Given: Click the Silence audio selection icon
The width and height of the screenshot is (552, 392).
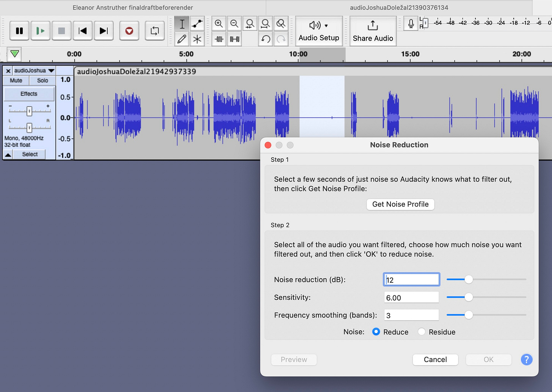Looking at the screenshot, I should (235, 39).
